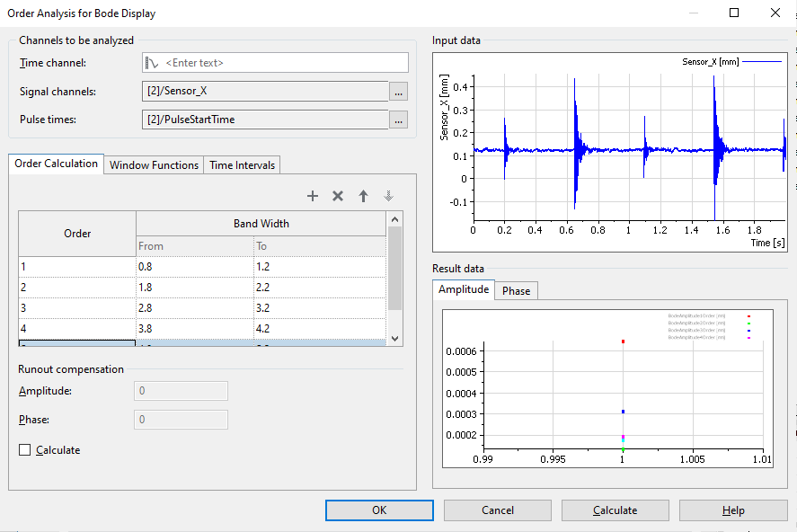Viewport: 797px width, 532px height.
Task: Enable the Calculate runout compensation checkbox
Action: pos(25,450)
